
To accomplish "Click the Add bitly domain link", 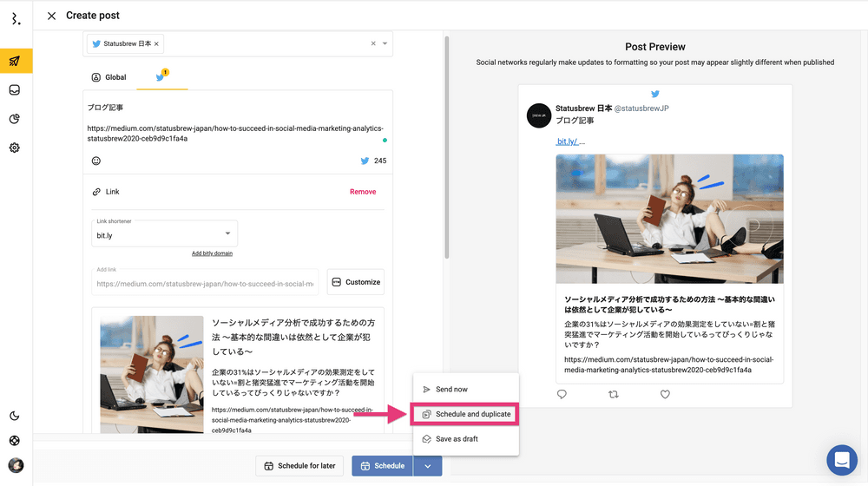I will (x=212, y=253).
